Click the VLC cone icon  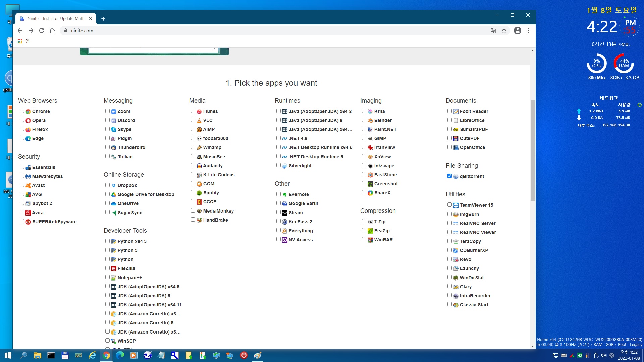[x=199, y=120]
